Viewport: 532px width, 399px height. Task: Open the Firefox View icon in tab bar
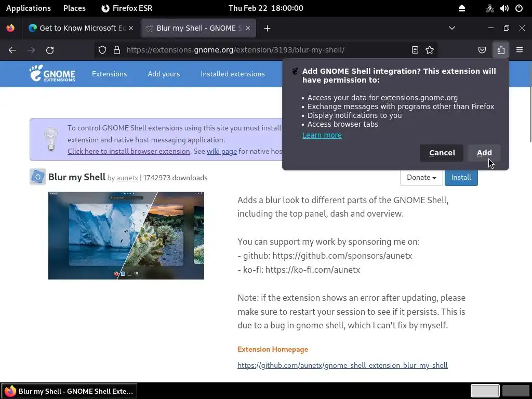(x=10, y=28)
